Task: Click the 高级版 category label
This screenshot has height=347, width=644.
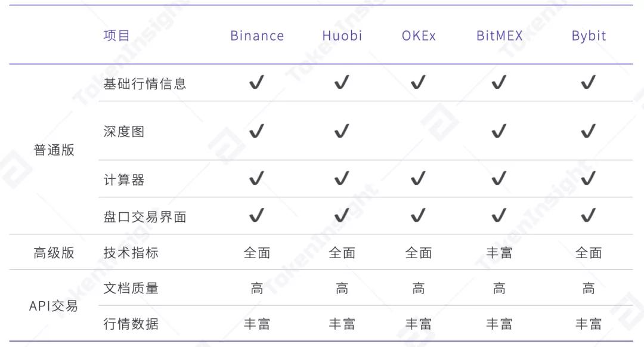Action: pos(54,253)
